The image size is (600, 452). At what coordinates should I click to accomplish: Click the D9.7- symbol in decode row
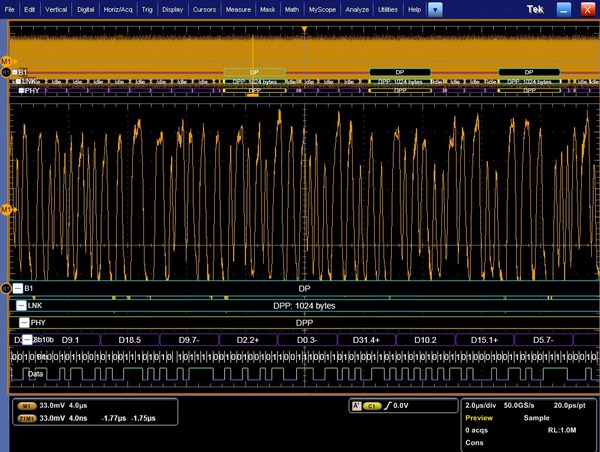[189, 340]
